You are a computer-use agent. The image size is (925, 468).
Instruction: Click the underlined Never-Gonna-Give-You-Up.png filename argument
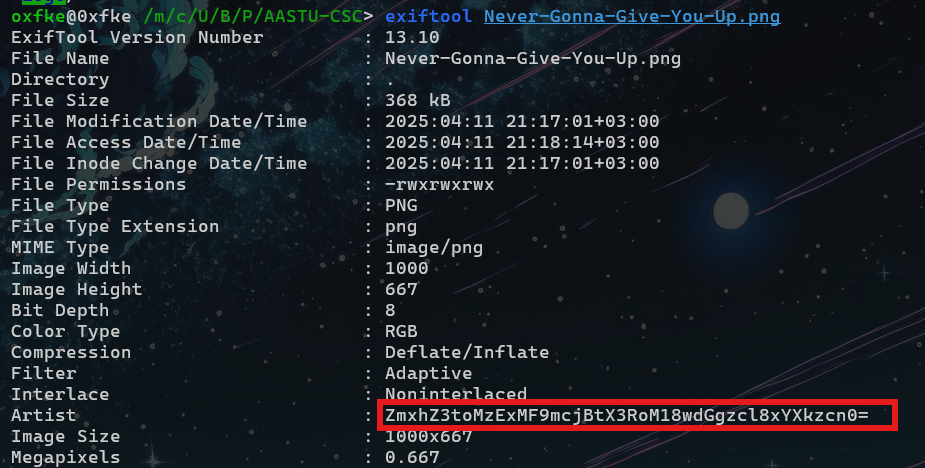632,16
